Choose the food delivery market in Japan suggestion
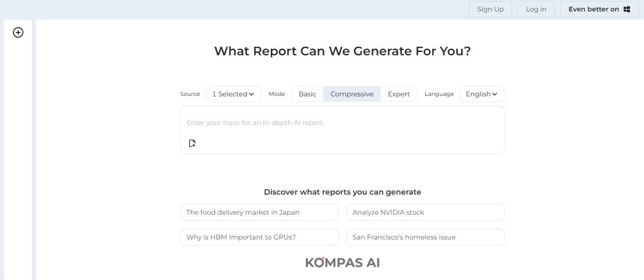Viewport: 644px width, 280px height. point(259,212)
